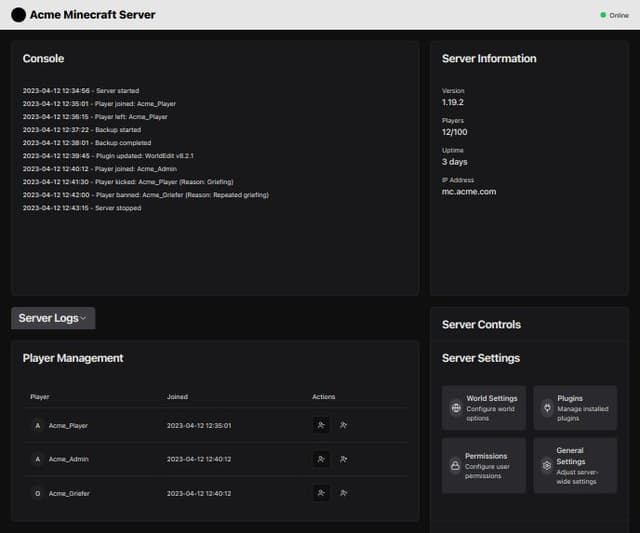Click the Acme_Griefer "G" avatar badge
This screenshot has height=533, width=640.
38,493
